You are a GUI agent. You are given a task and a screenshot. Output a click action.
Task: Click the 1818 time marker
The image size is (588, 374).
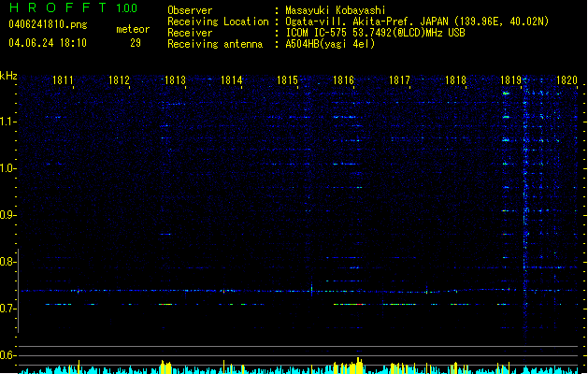pyautogui.click(x=455, y=80)
